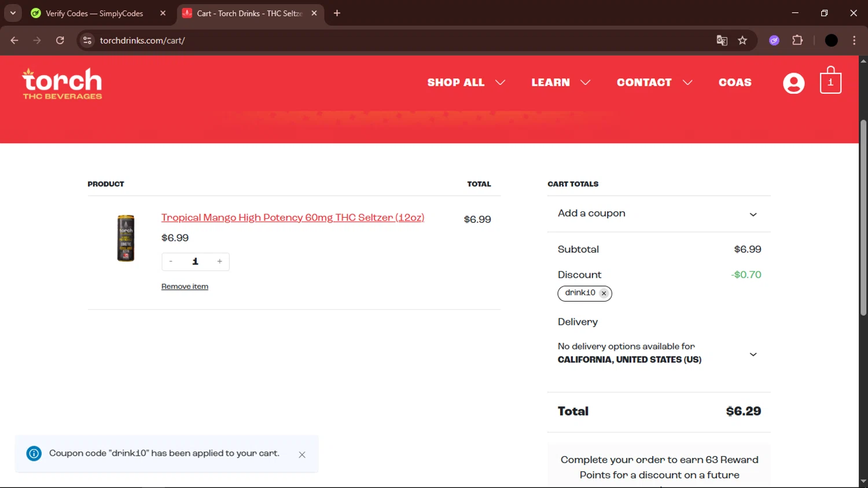Click the Subtotal $6.99 value
The width and height of the screenshot is (868, 488).
coord(748,249)
